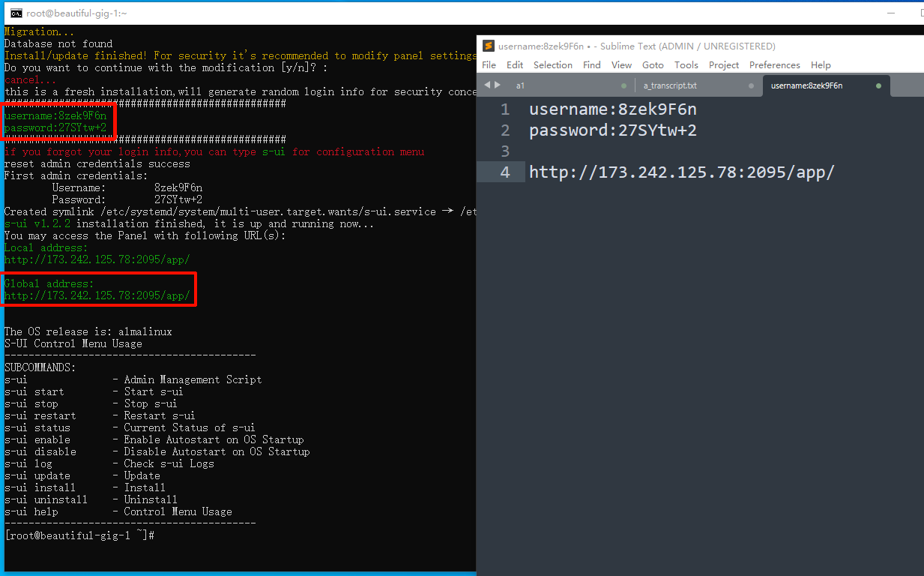Click the left tab-scroll arrow
924x576 pixels.
486,85
